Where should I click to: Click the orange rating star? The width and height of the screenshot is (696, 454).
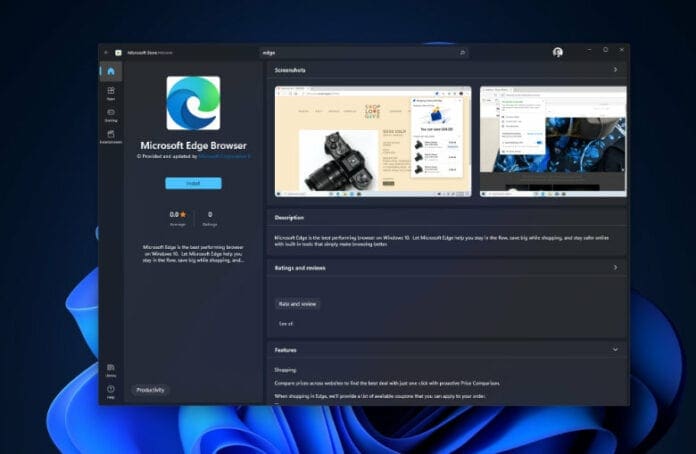point(183,214)
